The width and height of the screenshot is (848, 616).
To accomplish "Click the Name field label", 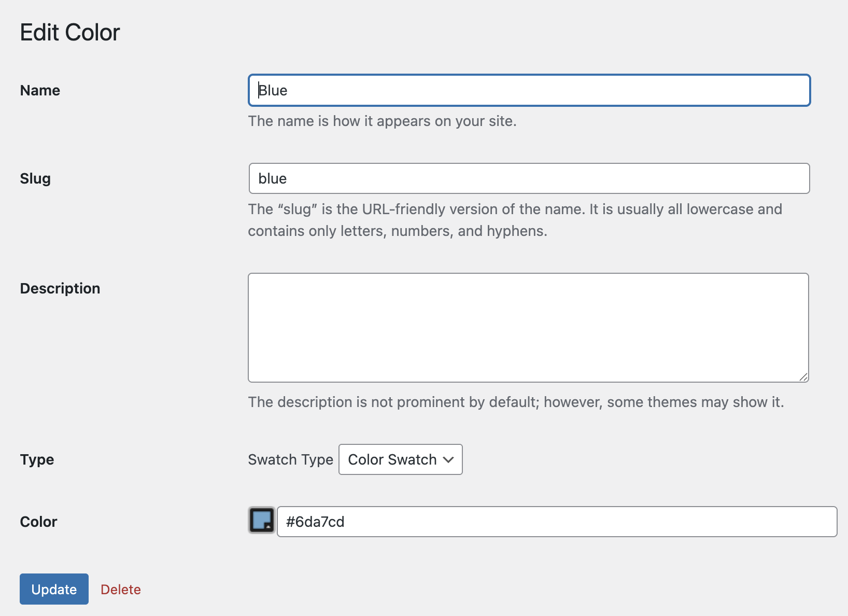I will coord(40,90).
